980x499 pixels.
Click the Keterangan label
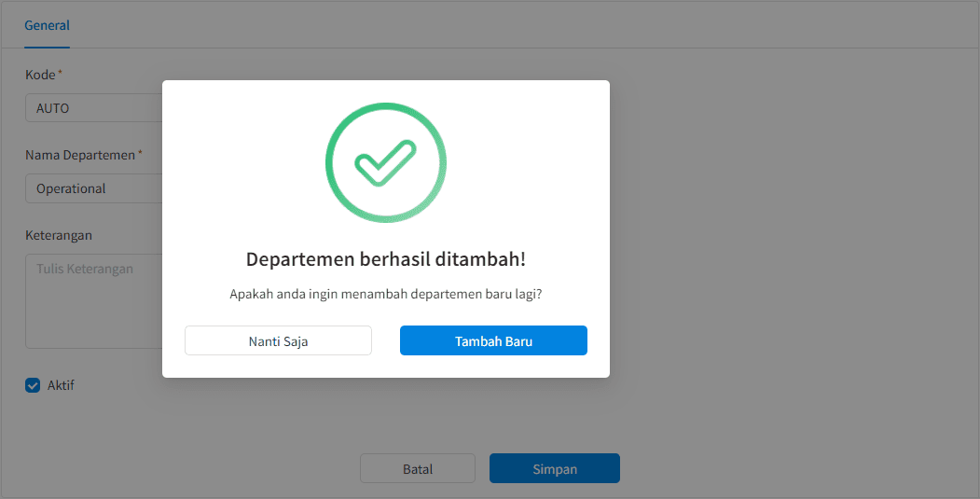pos(59,235)
